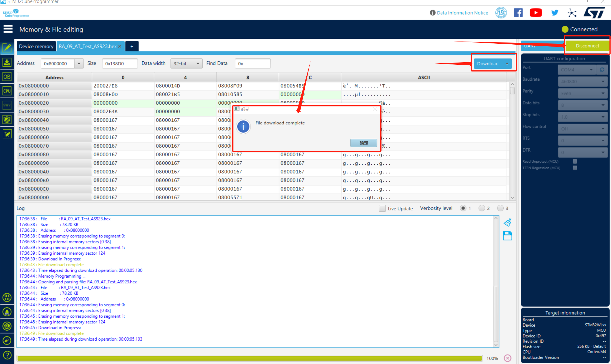Expand the Data width 32-bit dropdown
The height and width of the screenshot is (364, 611).
(x=186, y=63)
